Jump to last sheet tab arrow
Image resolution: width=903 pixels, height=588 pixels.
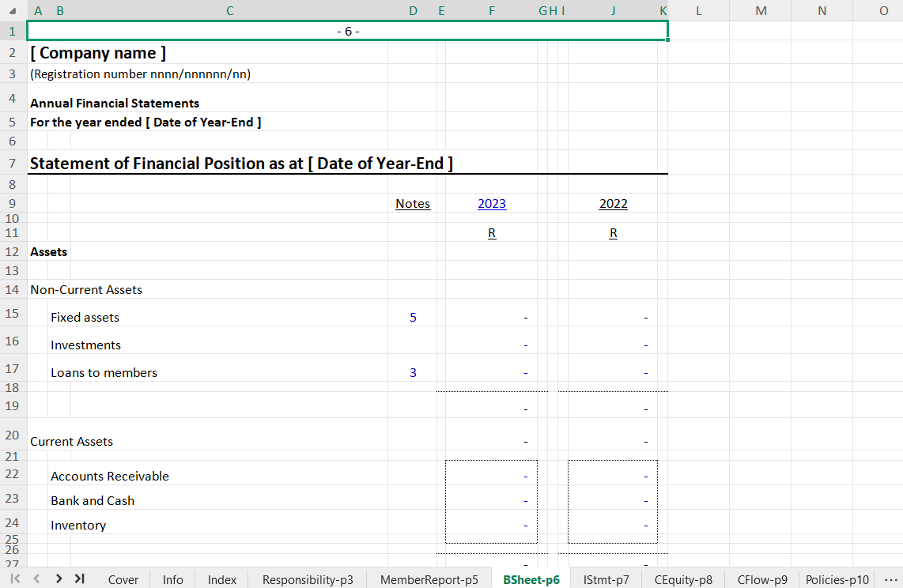coord(79,579)
